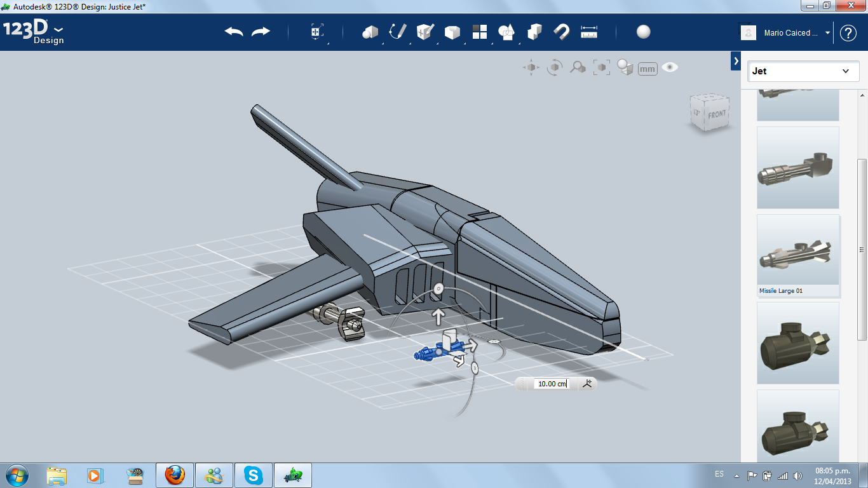
Task: Open the Primitives tool menu
Action: coord(370,32)
